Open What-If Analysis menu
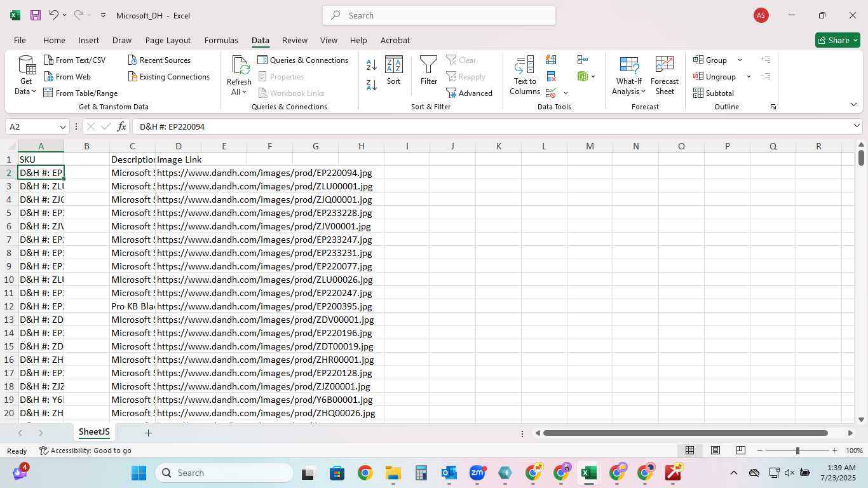Image resolution: width=868 pixels, height=488 pixels. [x=629, y=76]
